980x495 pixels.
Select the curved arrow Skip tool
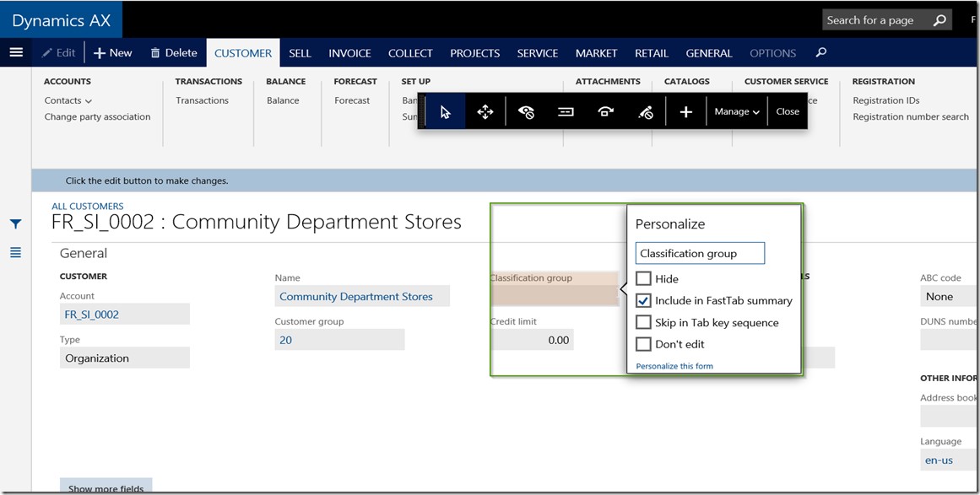(x=605, y=110)
